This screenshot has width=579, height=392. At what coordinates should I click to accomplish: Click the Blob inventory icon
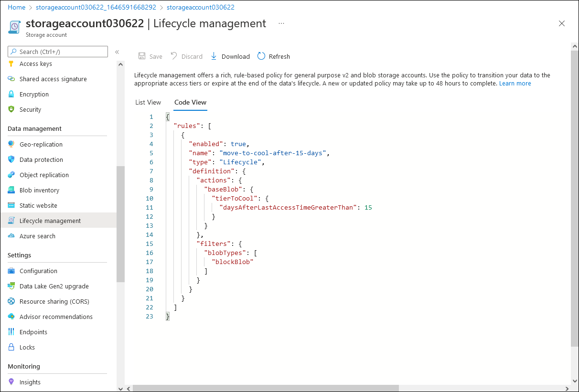pyautogui.click(x=11, y=191)
